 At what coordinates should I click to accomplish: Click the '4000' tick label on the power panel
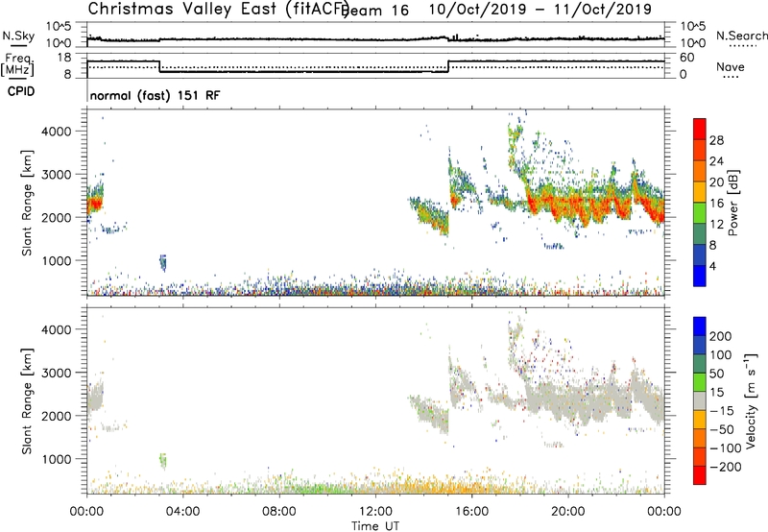[57, 132]
